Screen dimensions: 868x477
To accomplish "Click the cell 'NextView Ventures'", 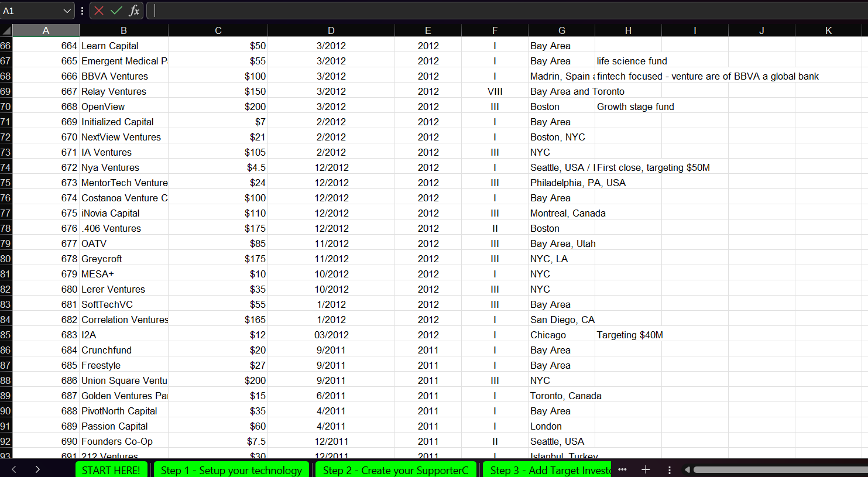I will (123, 137).
